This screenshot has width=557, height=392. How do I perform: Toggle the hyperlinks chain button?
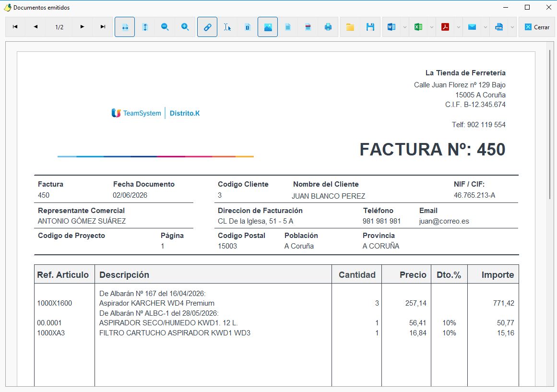coord(207,27)
